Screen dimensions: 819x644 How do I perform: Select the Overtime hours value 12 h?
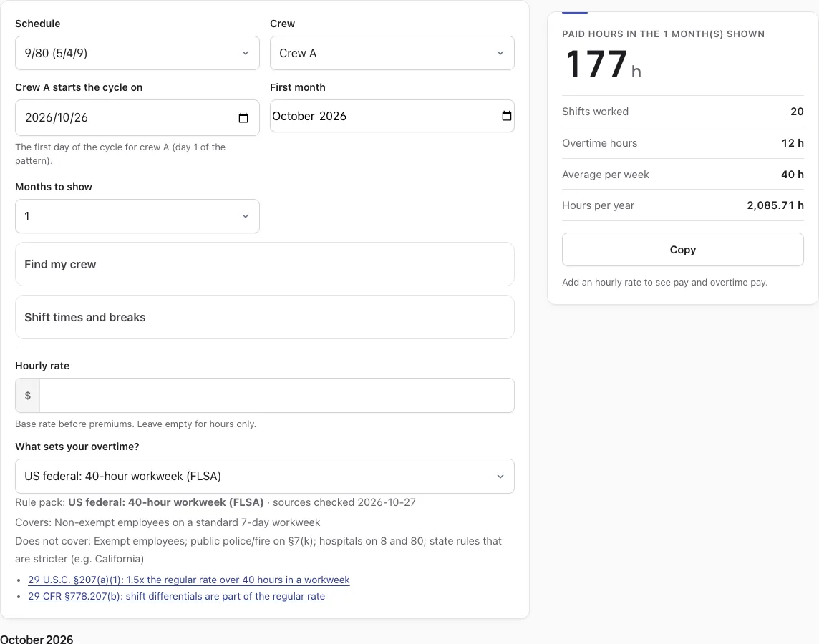tap(793, 143)
